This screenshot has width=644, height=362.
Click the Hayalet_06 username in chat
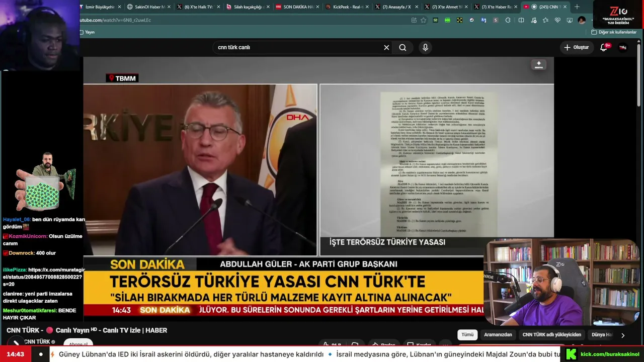[17, 220]
